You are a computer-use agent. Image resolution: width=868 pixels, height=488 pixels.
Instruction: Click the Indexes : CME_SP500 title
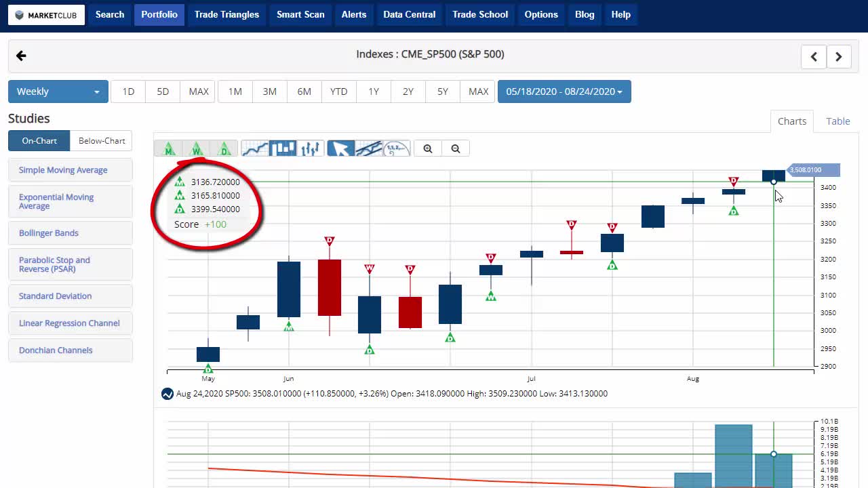click(430, 54)
